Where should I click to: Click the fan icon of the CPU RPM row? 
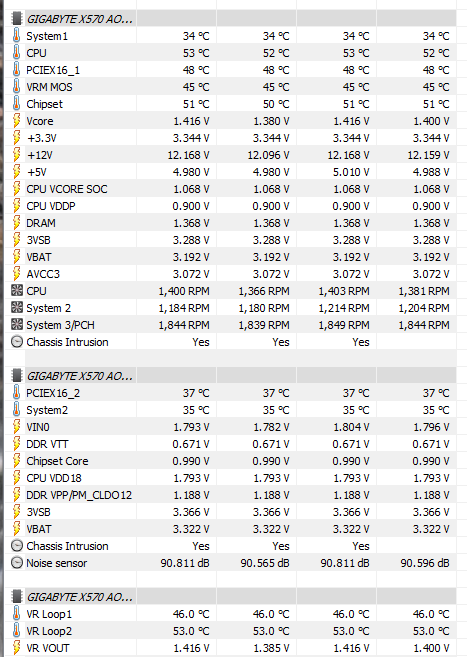tap(17, 290)
